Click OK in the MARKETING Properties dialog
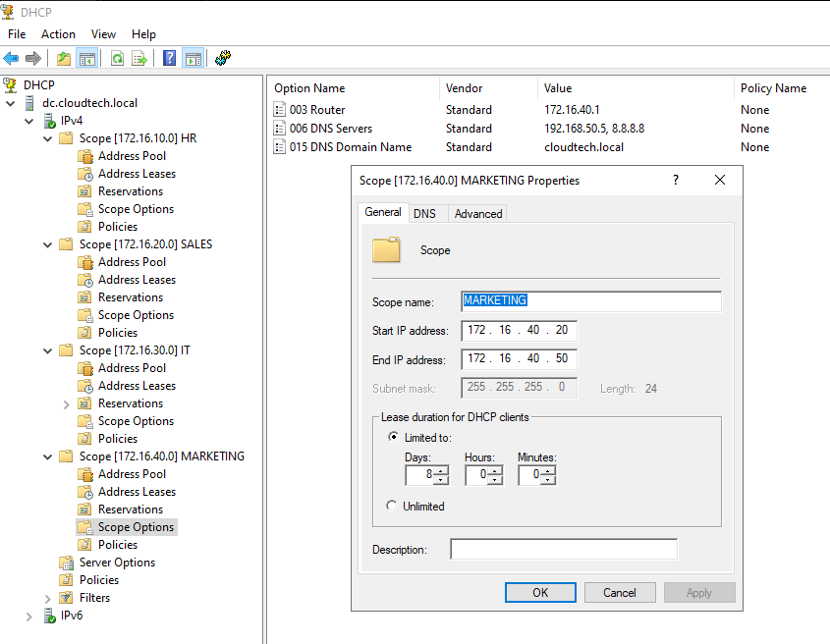Image resolution: width=830 pixels, height=644 pixels. pos(540,592)
